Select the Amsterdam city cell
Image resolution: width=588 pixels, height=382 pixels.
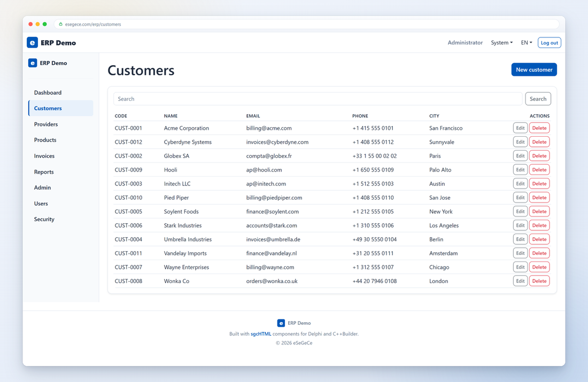pyautogui.click(x=443, y=253)
